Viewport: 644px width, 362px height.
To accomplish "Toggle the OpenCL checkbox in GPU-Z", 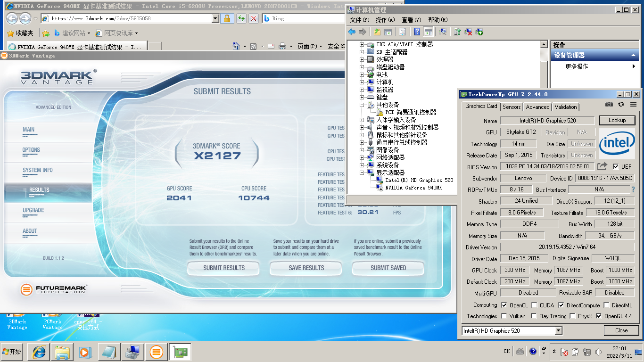I will 504,305.
